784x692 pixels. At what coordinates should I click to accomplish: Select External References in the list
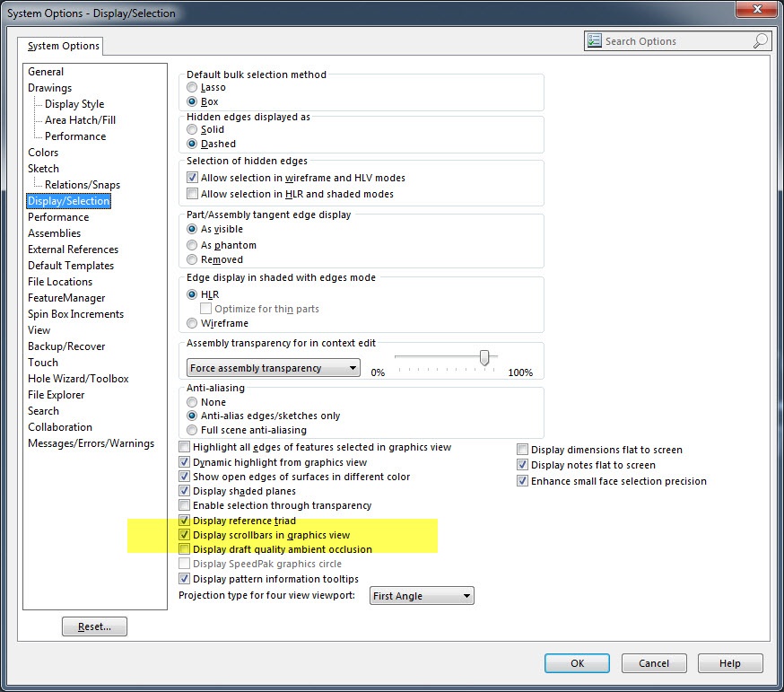73,250
